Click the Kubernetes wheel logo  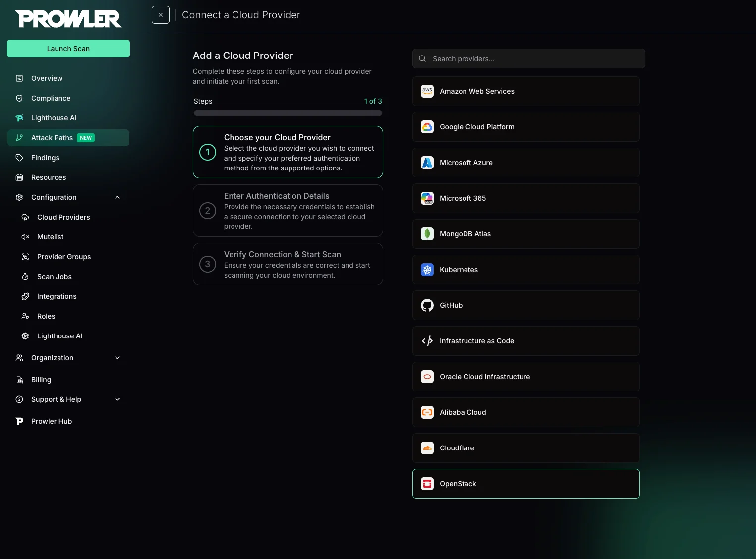[427, 270]
